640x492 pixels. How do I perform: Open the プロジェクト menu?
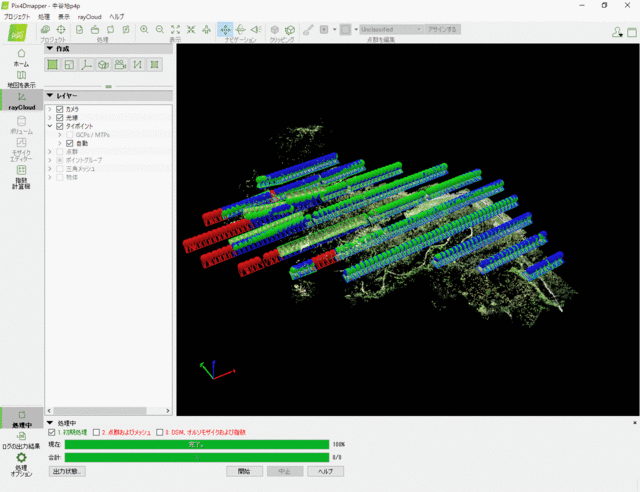point(17,17)
